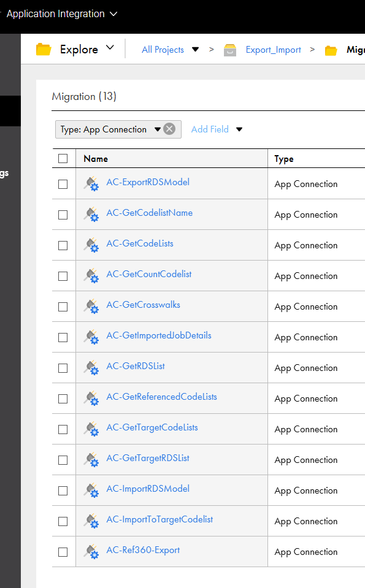Click the Add Field link
The width and height of the screenshot is (365, 588).
coord(210,129)
